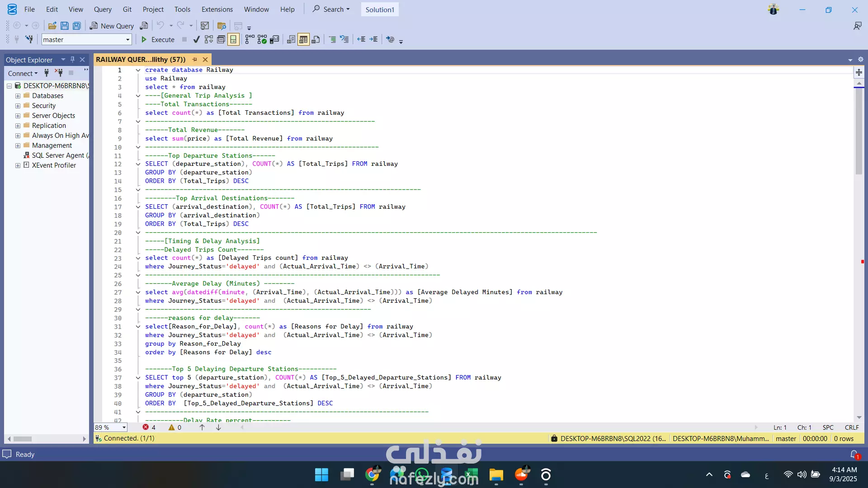Click the Save All icon

[x=77, y=26]
